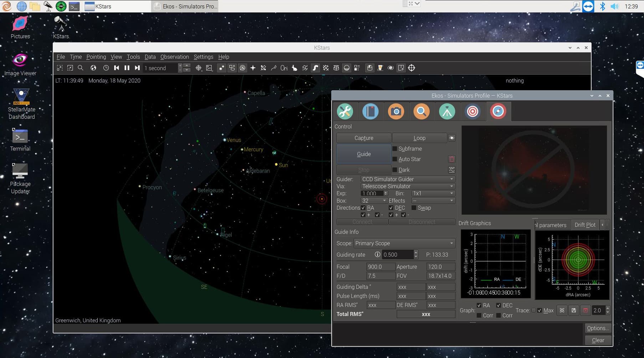Toggle the Trace Max checkbox
Screen dimensions: 644x358
coord(540,310)
